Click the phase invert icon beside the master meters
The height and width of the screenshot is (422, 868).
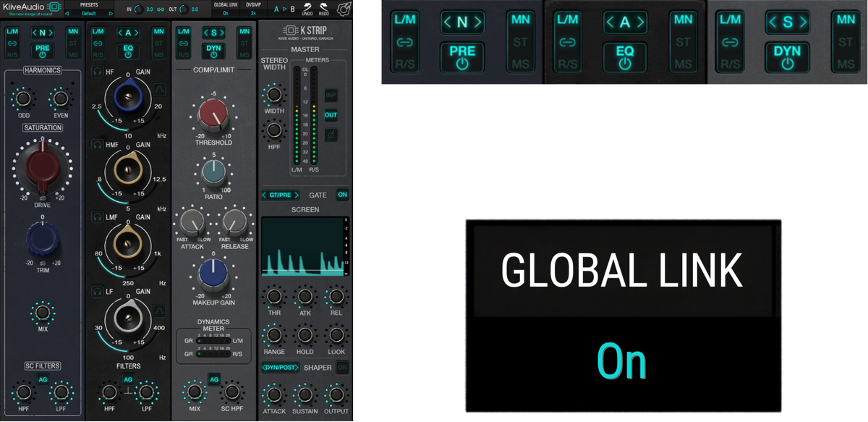(x=331, y=135)
